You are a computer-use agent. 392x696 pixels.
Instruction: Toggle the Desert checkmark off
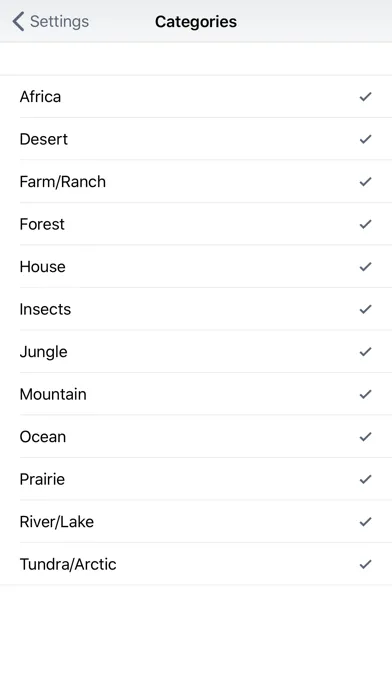click(x=365, y=139)
